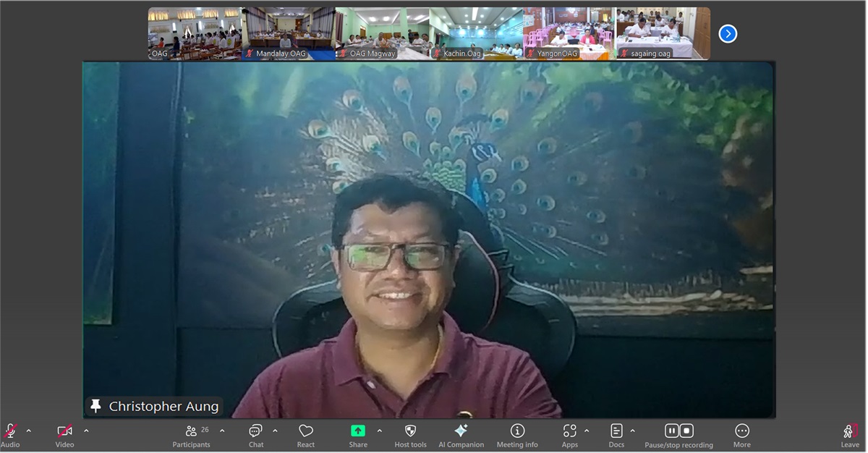
Task: Unmute the microphone Audio button
Action: [10, 432]
